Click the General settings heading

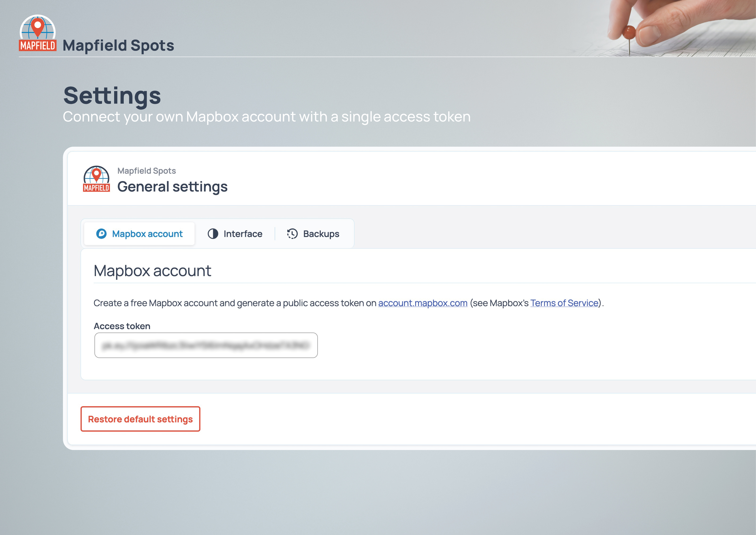(173, 187)
